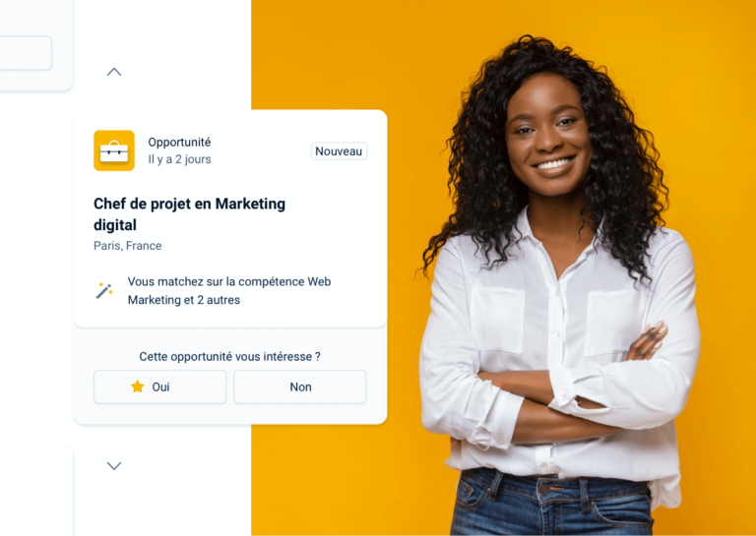This screenshot has width=756, height=536.
Task: Click the yellow briefcase opportunity icon
Action: 114,150
